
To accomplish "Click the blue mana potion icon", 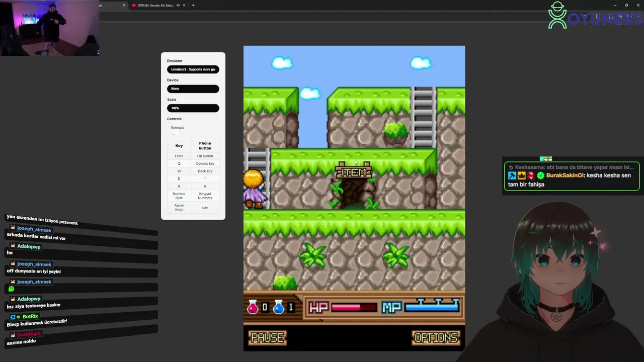I will pyautogui.click(x=278, y=307).
